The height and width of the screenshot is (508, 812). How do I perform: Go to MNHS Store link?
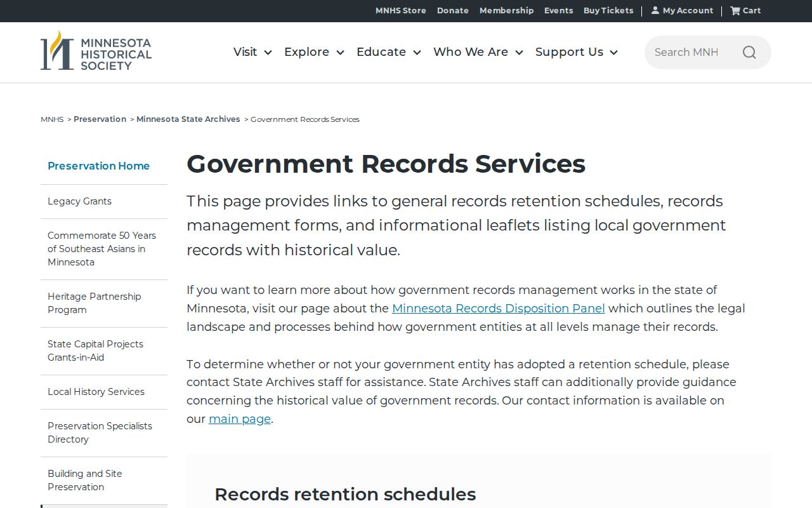[401, 10]
